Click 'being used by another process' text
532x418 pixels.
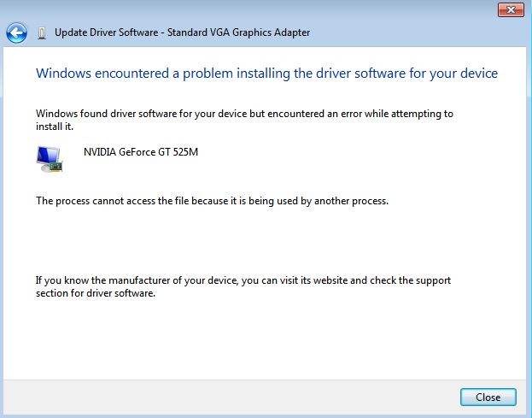click(318, 201)
